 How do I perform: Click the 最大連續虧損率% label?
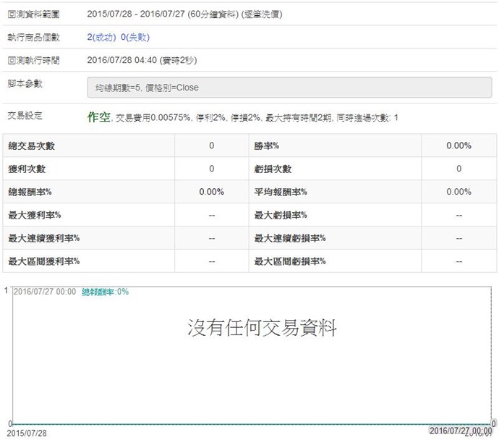(x=290, y=238)
